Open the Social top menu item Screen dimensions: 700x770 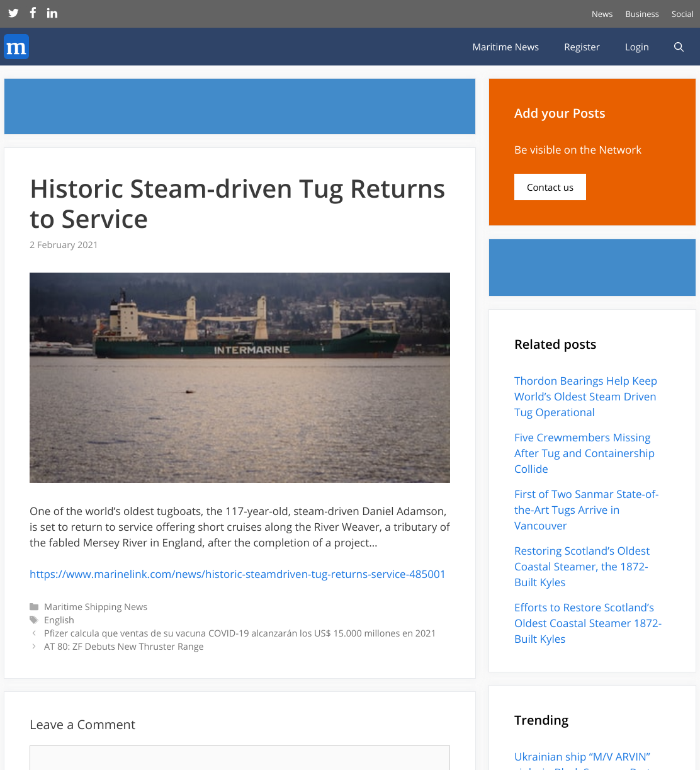tap(682, 14)
